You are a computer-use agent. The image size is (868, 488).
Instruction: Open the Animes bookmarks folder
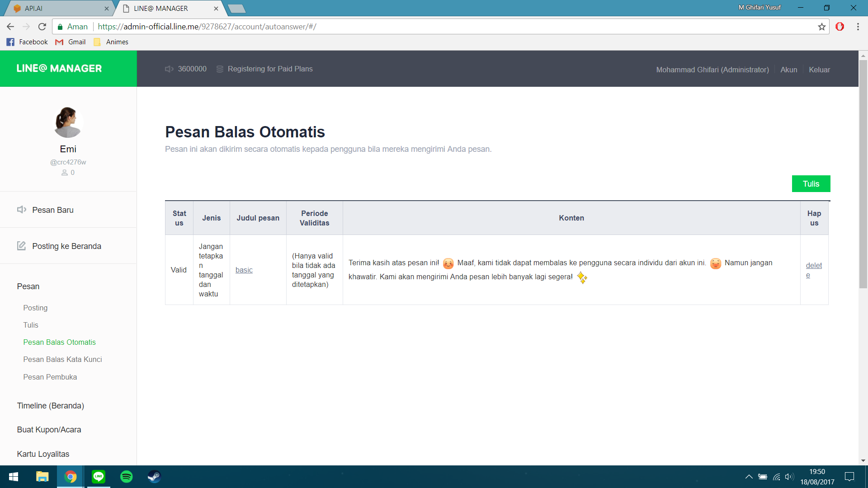click(111, 42)
